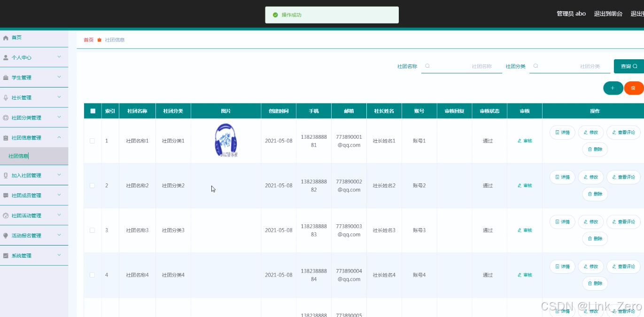Click the 审核 edit link in row 3
The image size is (644, 317).
pos(525,230)
